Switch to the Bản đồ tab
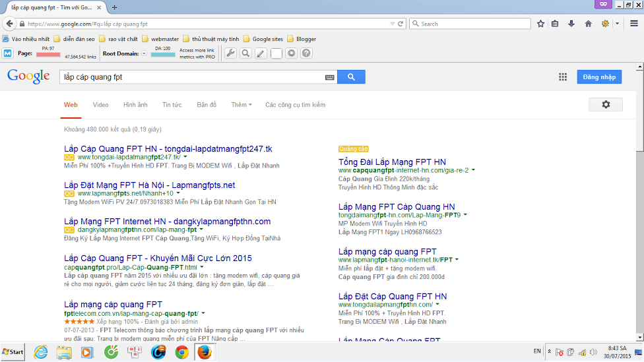This screenshot has width=644, height=362. click(207, 105)
